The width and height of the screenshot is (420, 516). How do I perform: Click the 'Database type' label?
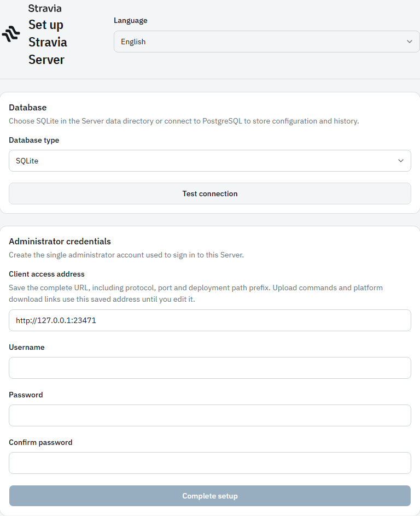[34, 140]
